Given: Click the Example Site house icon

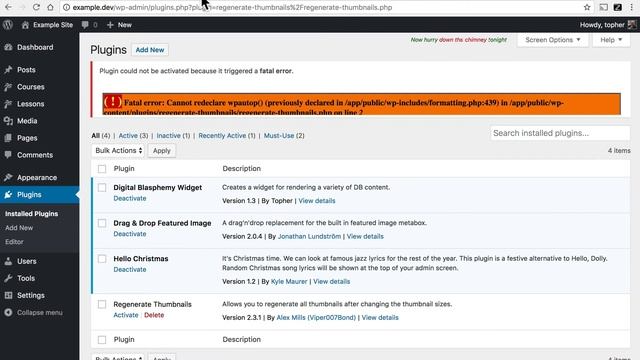Looking at the screenshot, I should click(25, 25).
